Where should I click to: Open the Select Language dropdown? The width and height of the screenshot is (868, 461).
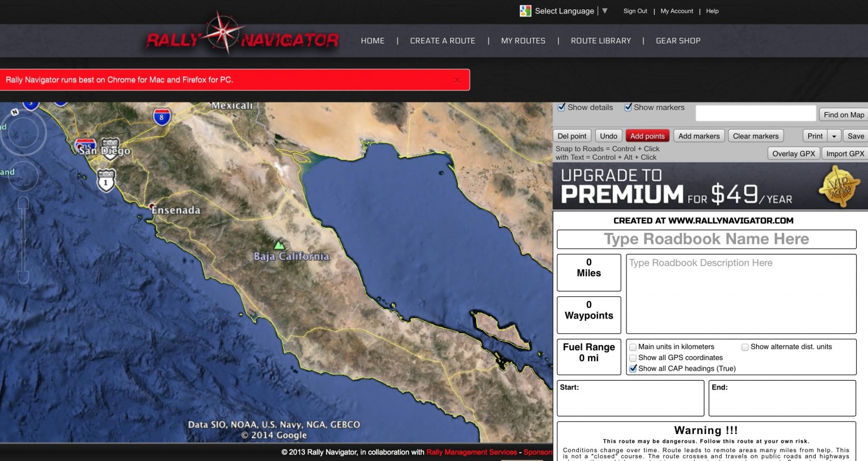[x=605, y=11]
